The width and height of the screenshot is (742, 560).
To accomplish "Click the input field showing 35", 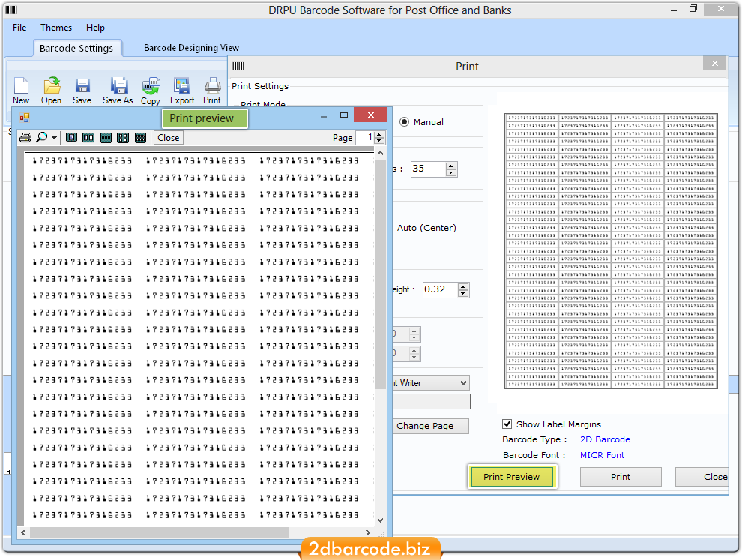I will (429, 169).
